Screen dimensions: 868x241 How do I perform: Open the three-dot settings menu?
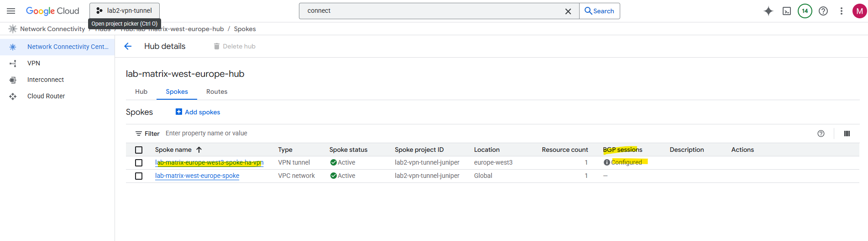842,11
